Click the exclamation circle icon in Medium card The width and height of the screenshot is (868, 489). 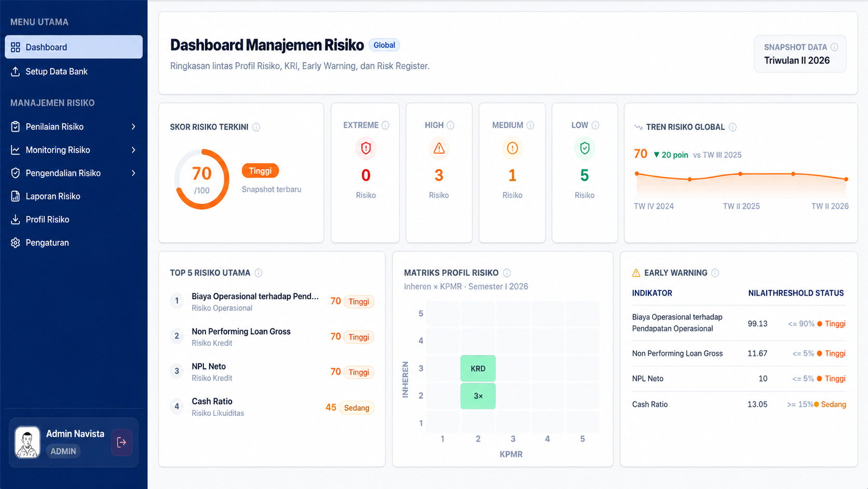512,148
